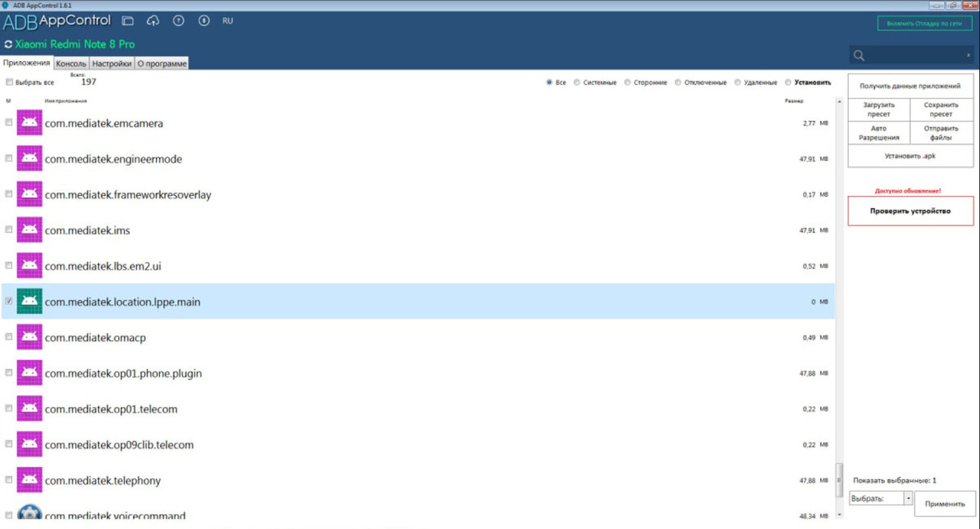
Task: Click the device name Xiaomi Redmi Note 8 Pro
Action: 75,44
